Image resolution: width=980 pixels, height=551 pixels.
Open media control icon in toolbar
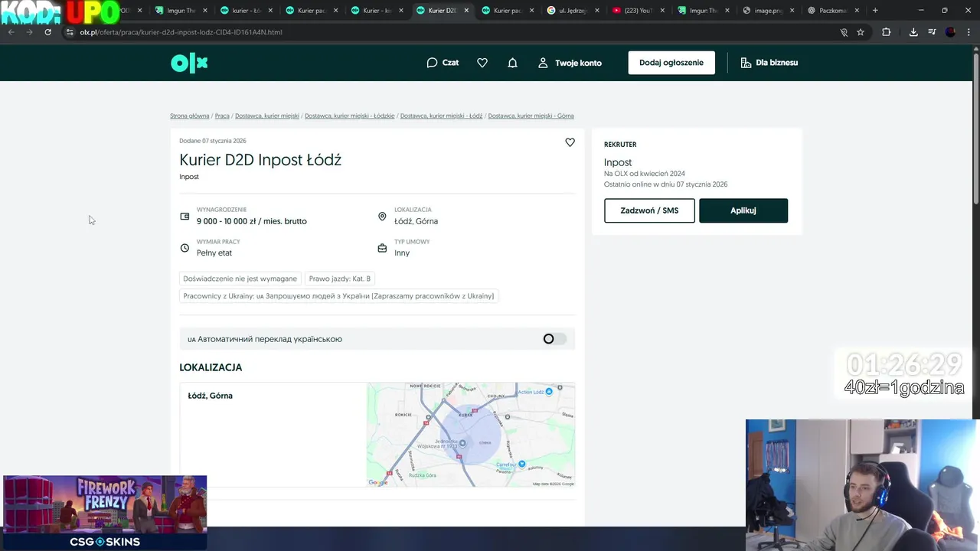click(932, 32)
